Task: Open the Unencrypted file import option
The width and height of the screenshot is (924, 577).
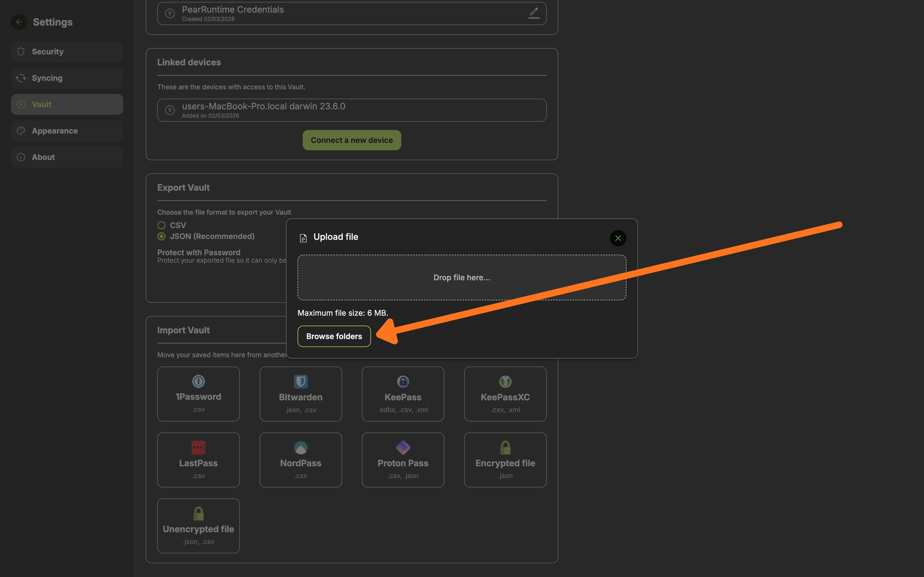Action: pos(198,525)
